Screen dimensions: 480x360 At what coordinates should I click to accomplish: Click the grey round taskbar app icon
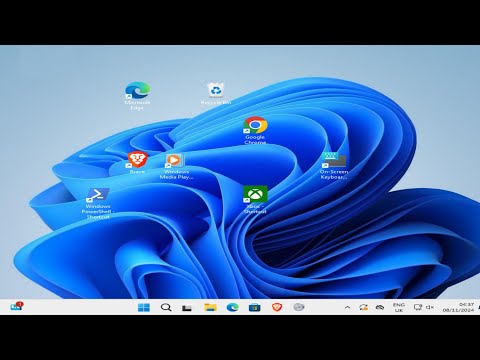click(299, 307)
